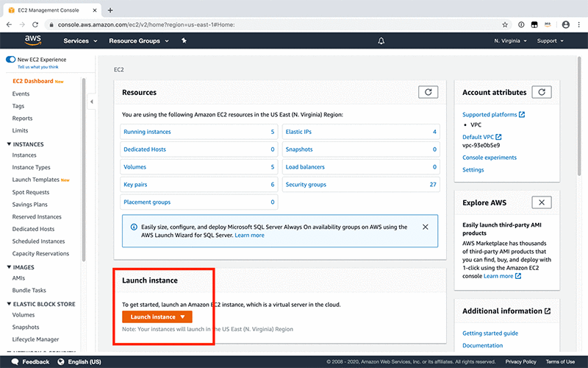This screenshot has width=588, height=368.
Task: Open the N. Virginia region selector
Action: tap(510, 41)
